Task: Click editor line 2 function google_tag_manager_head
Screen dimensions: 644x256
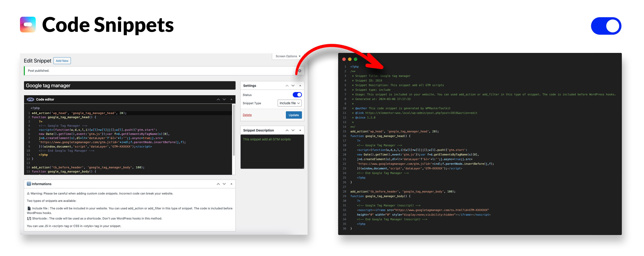Action: coord(64,117)
